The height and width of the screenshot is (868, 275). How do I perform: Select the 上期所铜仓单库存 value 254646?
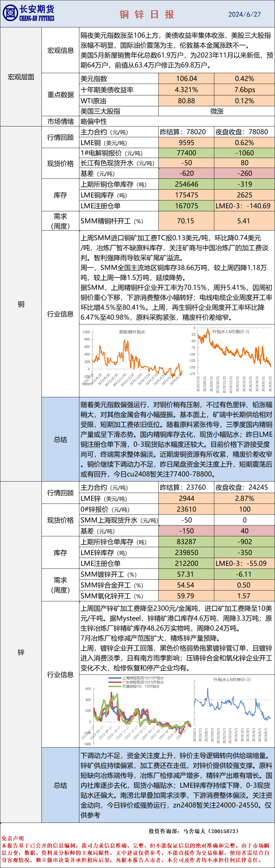coord(186,184)
